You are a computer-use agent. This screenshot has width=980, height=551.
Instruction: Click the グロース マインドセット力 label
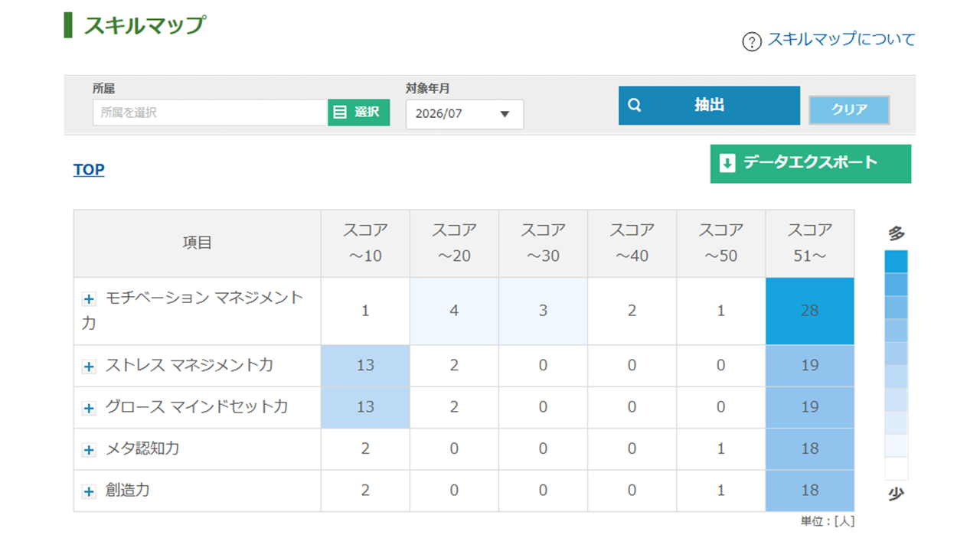[x=197, y=407]
